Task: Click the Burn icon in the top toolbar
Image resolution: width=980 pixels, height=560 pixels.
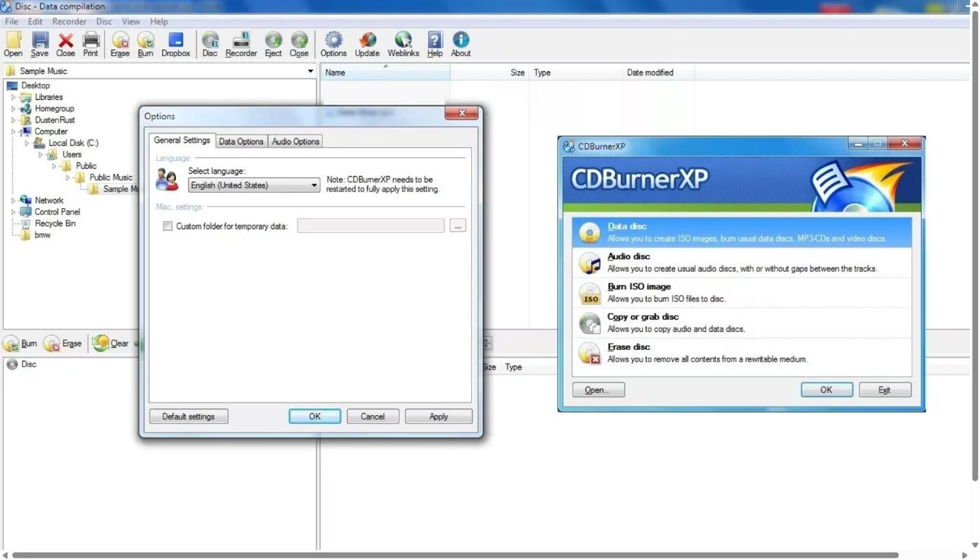Action: [145, 44]
